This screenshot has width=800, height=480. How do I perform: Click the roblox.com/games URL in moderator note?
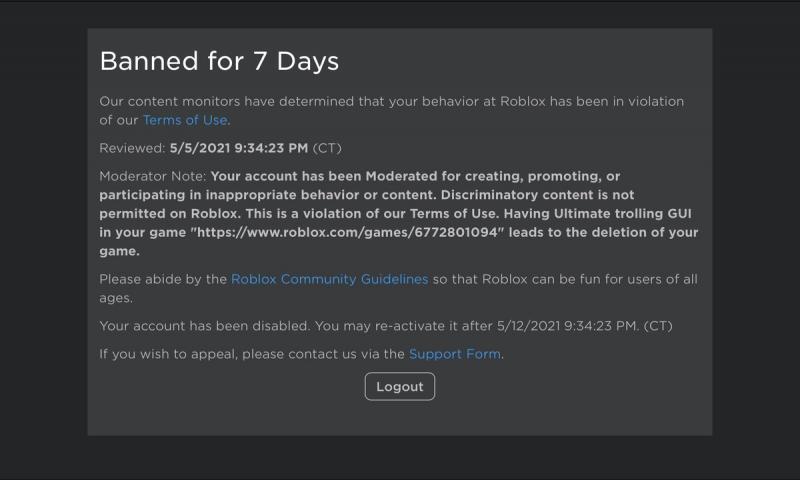(x=347, y=233)
